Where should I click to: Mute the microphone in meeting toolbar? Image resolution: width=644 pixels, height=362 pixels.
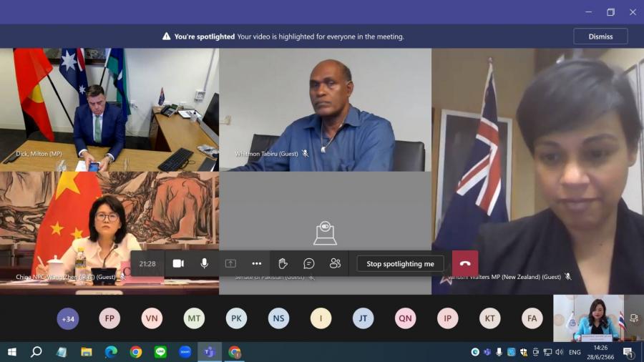(x=205, y=263)
